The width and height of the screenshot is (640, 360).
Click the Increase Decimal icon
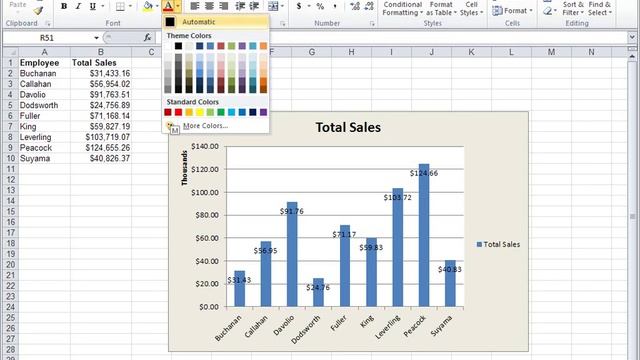coord(355,6)
